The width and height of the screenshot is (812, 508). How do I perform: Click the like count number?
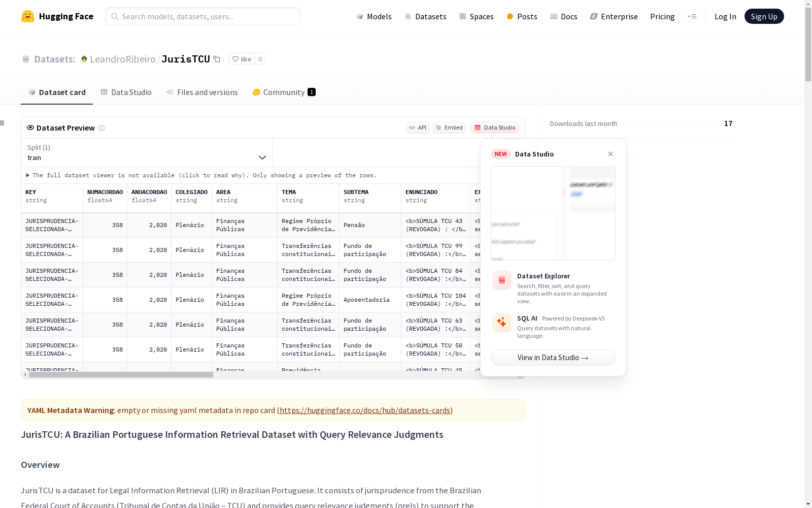[260, 59]
